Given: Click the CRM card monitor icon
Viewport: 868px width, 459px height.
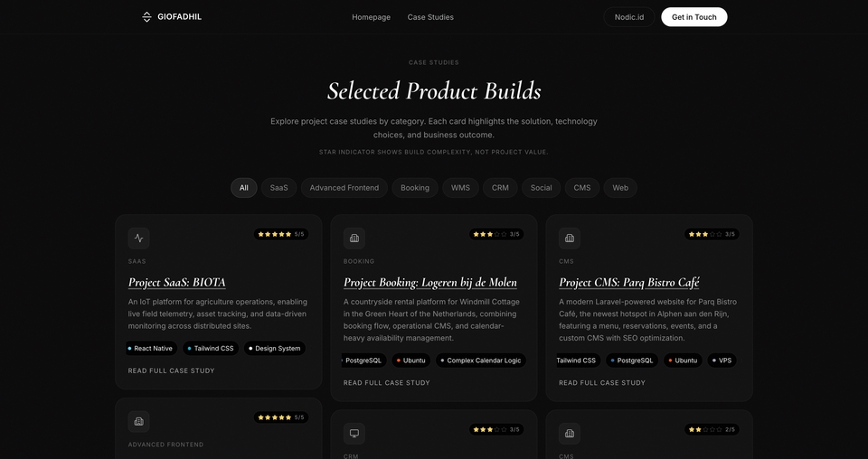Looking at the screenshot, I should pos(354,434).
